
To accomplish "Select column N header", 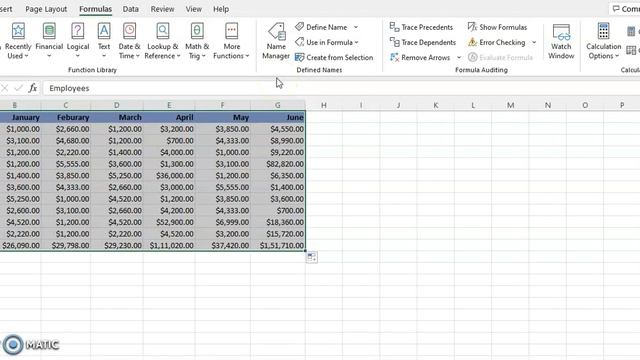I will click(x=548, y=105).
